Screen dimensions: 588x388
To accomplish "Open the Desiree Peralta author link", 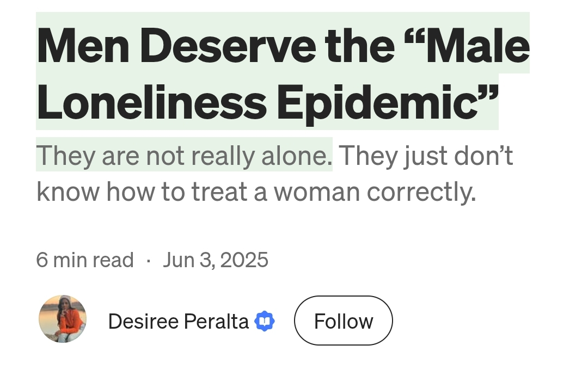I will [178, 321].
